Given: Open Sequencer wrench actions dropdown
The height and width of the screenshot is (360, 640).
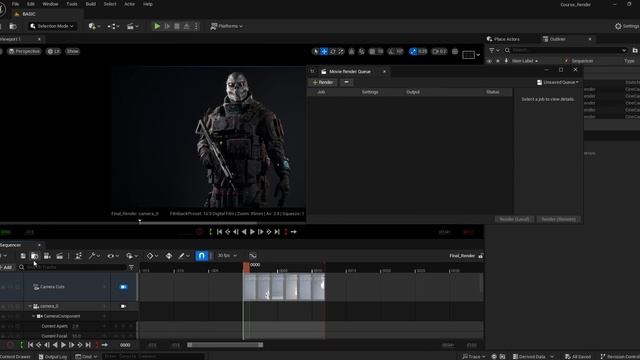Looking at the screenshot, I should pos(94,256).
